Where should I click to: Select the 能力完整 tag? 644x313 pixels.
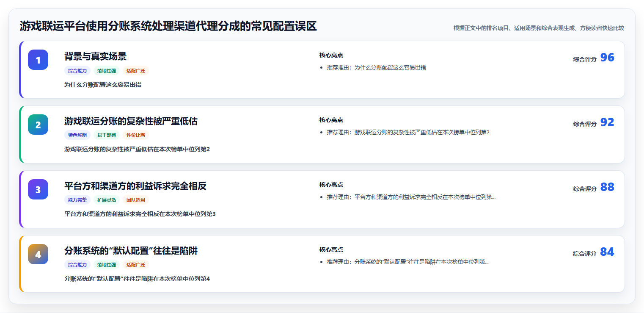(77, 200)
